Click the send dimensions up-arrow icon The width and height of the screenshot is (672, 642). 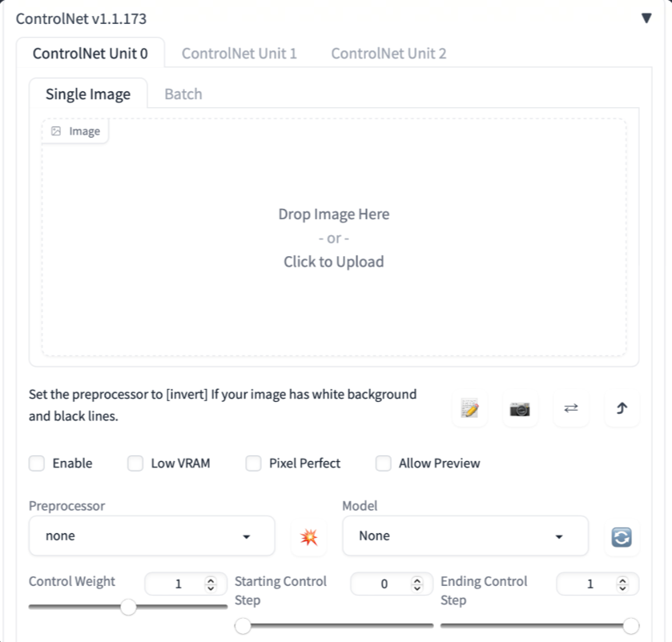point(622,408)
